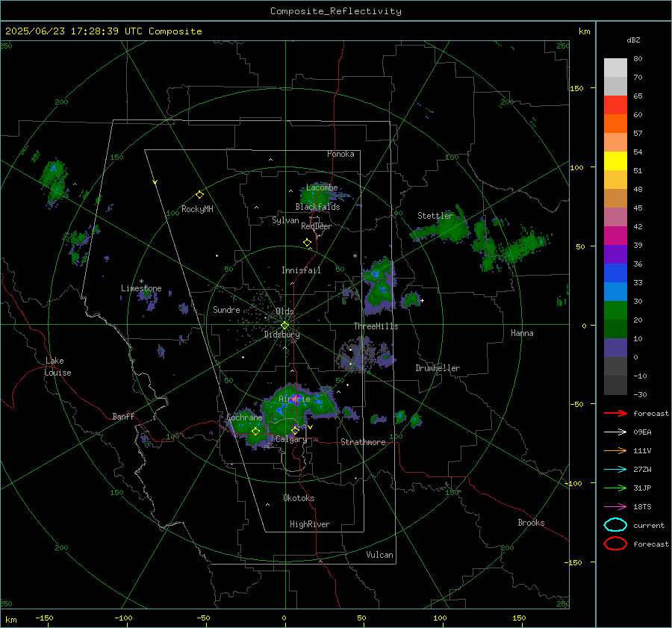This screenshot has width=672, height=628.
Task: Click the Blackfalds label
Action: coord(317,207)
